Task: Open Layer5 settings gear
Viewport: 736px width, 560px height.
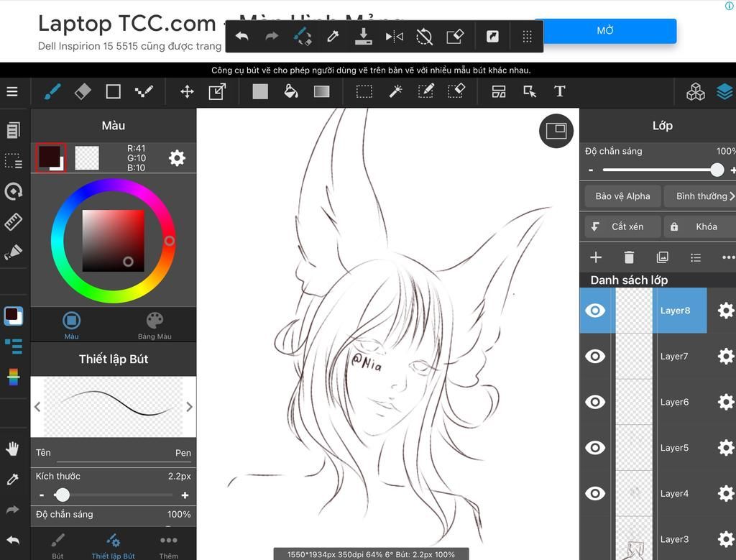Action: pyautogui.click(x=726, y=448)
